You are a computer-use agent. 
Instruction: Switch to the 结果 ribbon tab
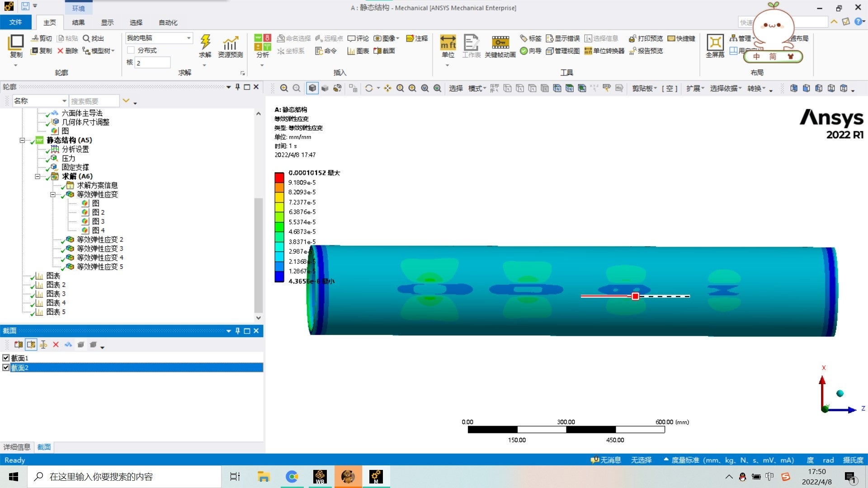[78, 23]
